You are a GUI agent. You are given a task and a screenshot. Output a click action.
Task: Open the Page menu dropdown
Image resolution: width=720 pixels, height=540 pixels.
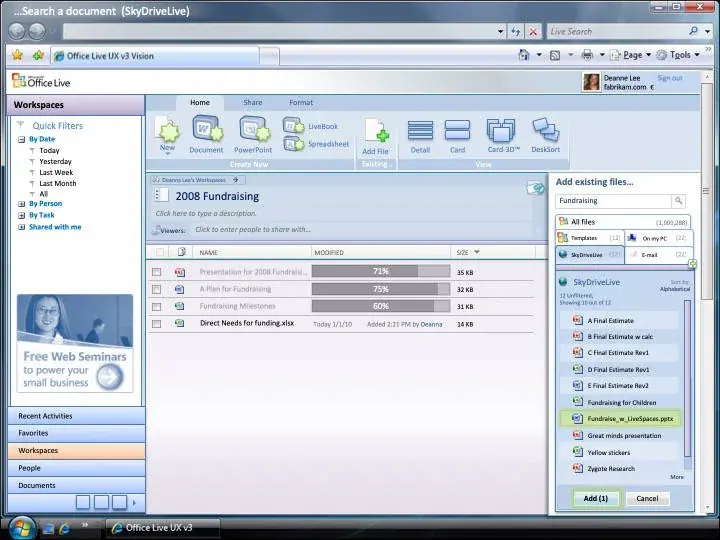(x=648, y=55)
